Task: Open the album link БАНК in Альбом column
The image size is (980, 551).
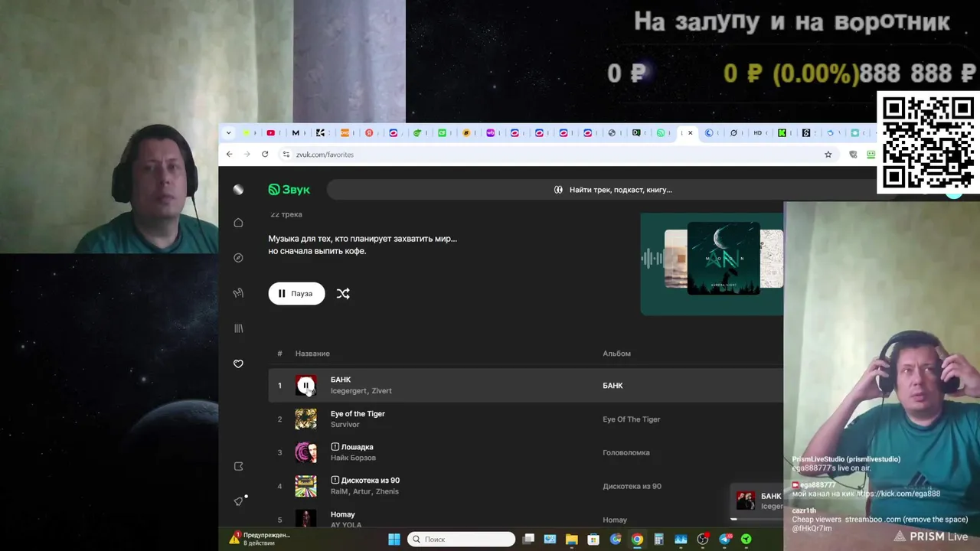Action: tap(612, 386)
